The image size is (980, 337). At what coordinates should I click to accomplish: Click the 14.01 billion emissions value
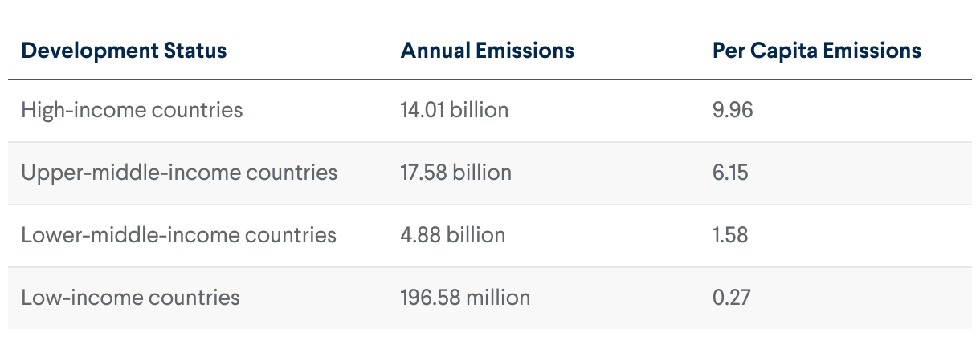pyautogui.click(x=454, y=109)
